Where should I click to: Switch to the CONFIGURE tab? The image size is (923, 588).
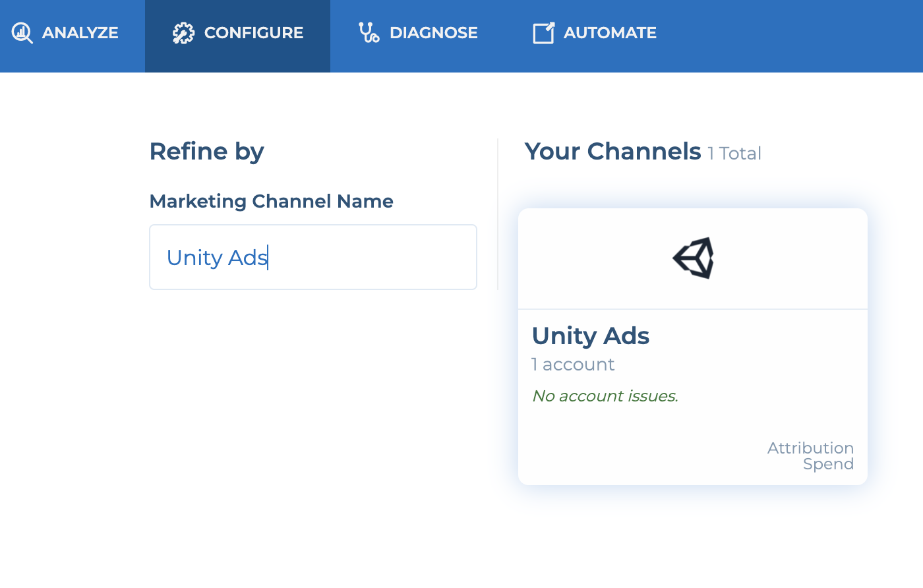(237, 36)
